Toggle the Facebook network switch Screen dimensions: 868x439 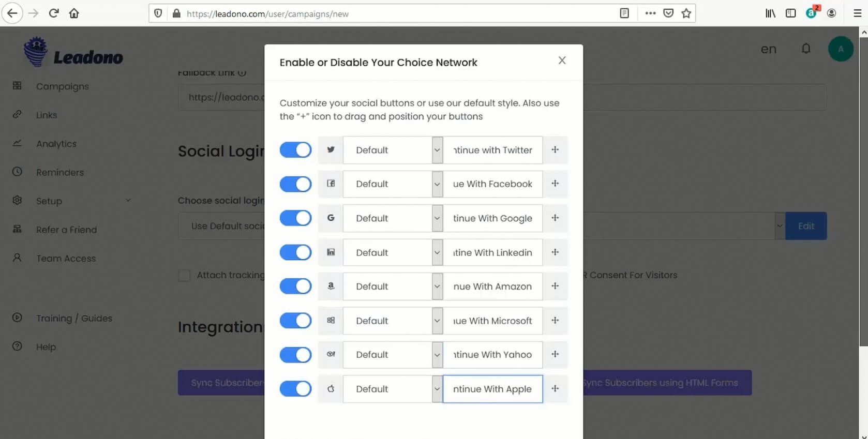pyautogui.click(x=295, y=184)
